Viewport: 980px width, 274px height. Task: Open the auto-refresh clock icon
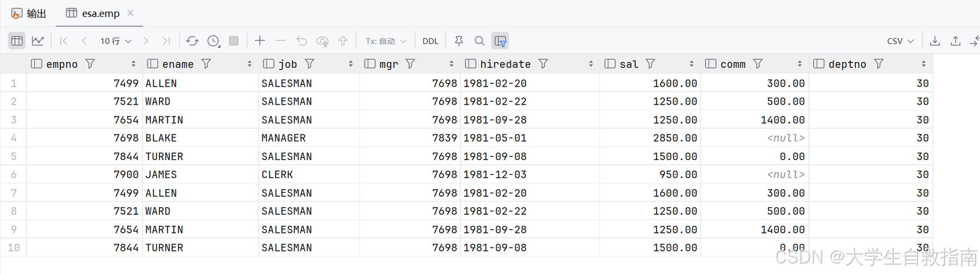pos(213,41)
